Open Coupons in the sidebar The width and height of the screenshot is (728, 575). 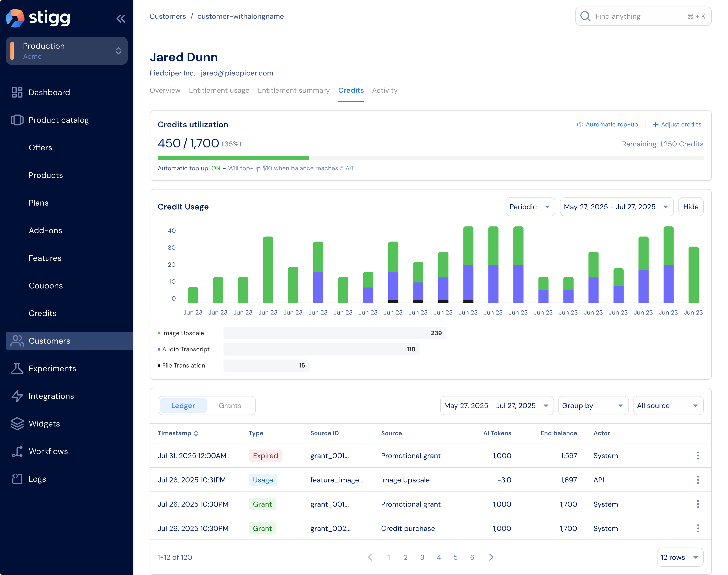46,285
